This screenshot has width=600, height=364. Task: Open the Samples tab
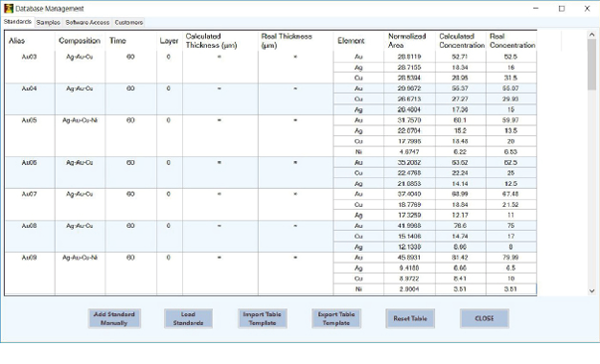[x=48, y=23]
